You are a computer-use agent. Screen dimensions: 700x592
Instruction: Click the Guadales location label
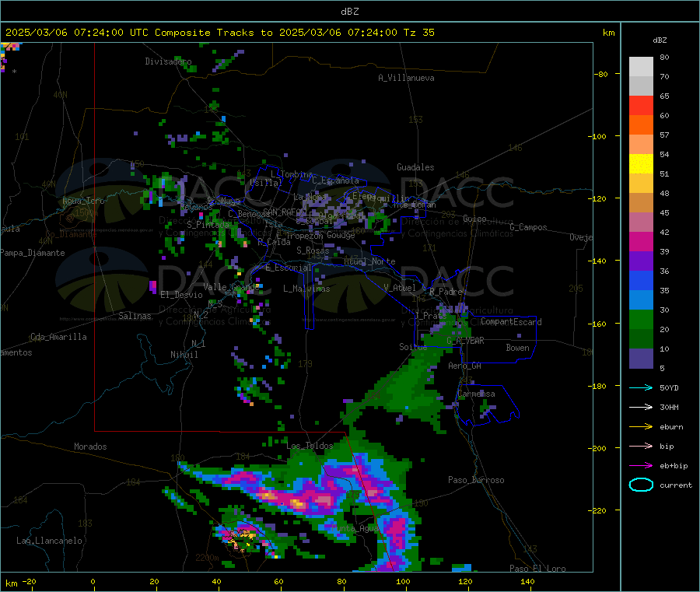coord(415,167)
